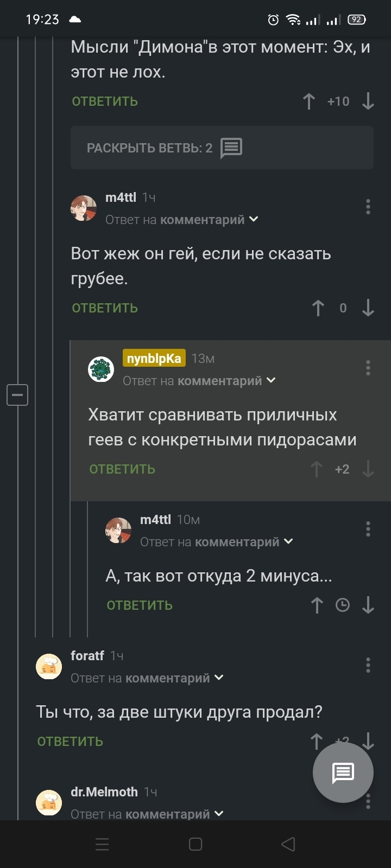The width and height of the screenshot is (391, 868).
Task: Open three-dot menu on foratf comment
Action: tap(368, 665)
